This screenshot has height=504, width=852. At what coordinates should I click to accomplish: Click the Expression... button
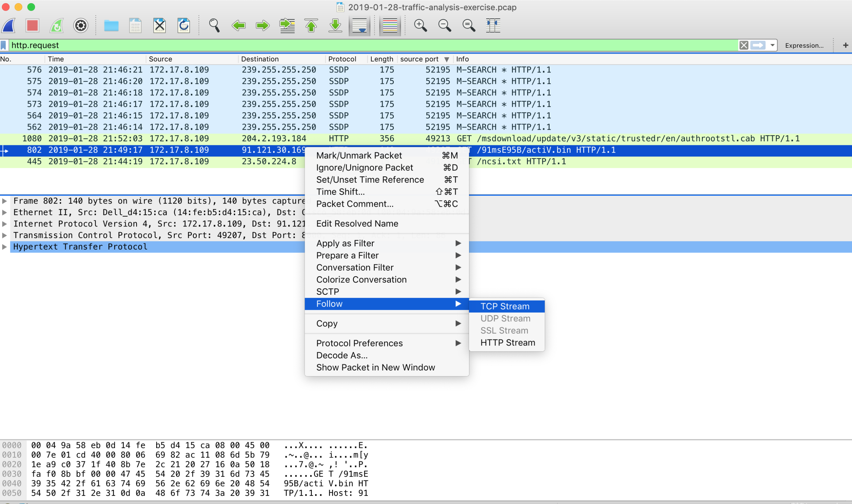click(804, 46)
